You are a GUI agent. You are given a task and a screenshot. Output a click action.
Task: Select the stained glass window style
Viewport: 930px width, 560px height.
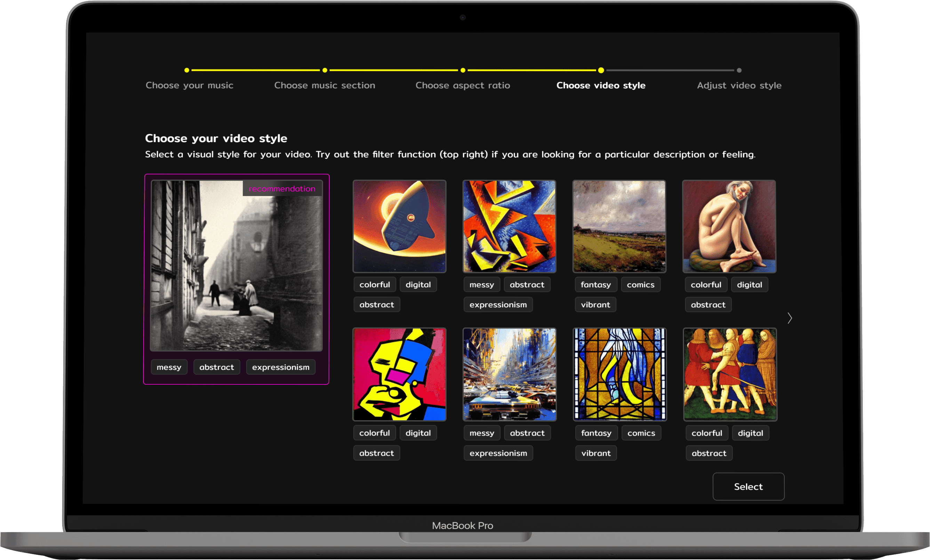coord(620,374)
